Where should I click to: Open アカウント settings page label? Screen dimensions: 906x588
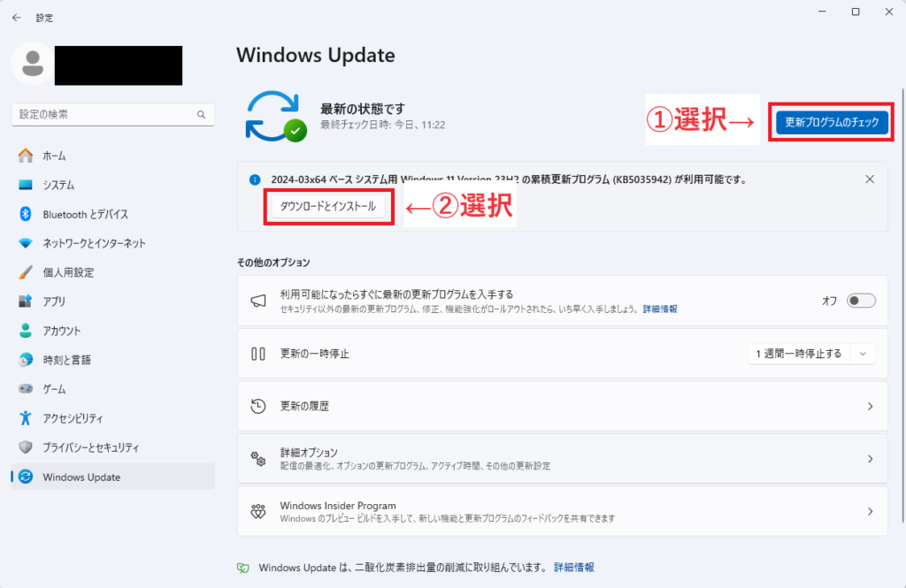[62, 331]
